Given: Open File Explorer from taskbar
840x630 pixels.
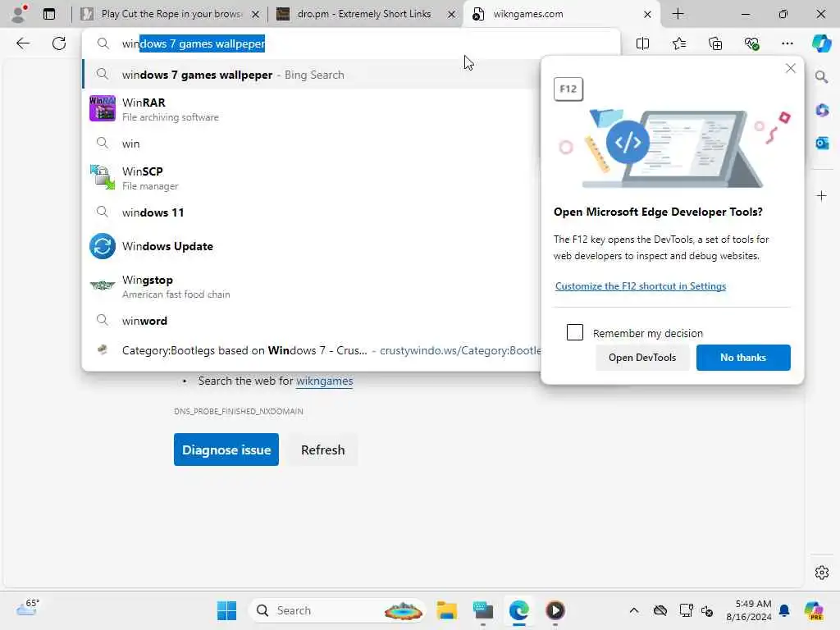Looking at the screenshot, I should 446,610.
